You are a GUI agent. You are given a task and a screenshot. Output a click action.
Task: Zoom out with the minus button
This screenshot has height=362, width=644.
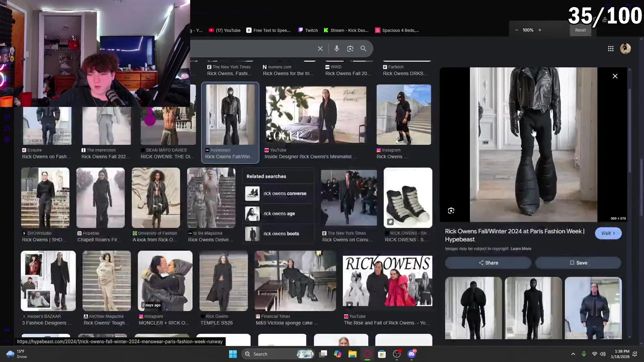pos(516,30)
